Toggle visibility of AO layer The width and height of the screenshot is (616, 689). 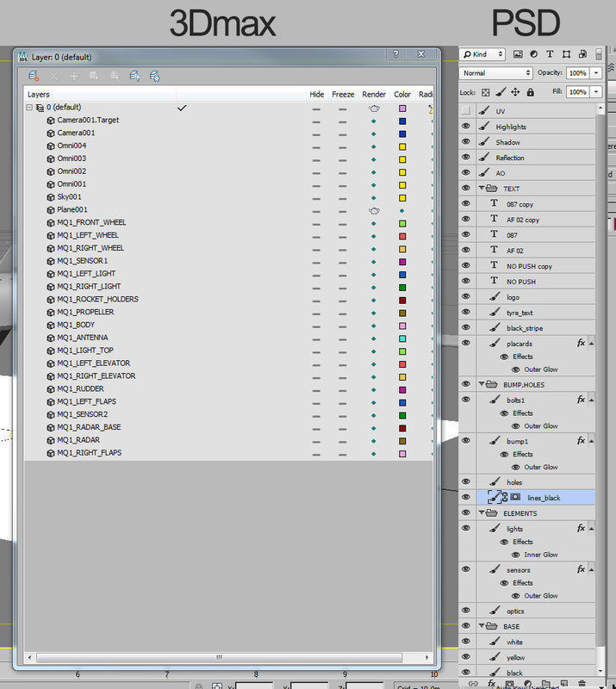[466, 172]
